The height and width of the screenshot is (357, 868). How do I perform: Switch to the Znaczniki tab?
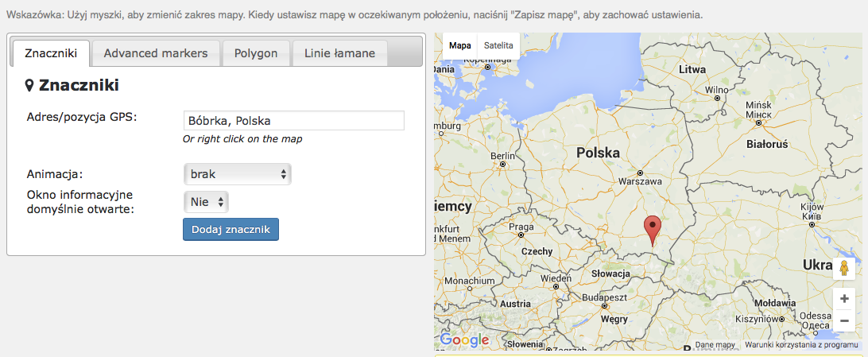(x=51, y=54)
